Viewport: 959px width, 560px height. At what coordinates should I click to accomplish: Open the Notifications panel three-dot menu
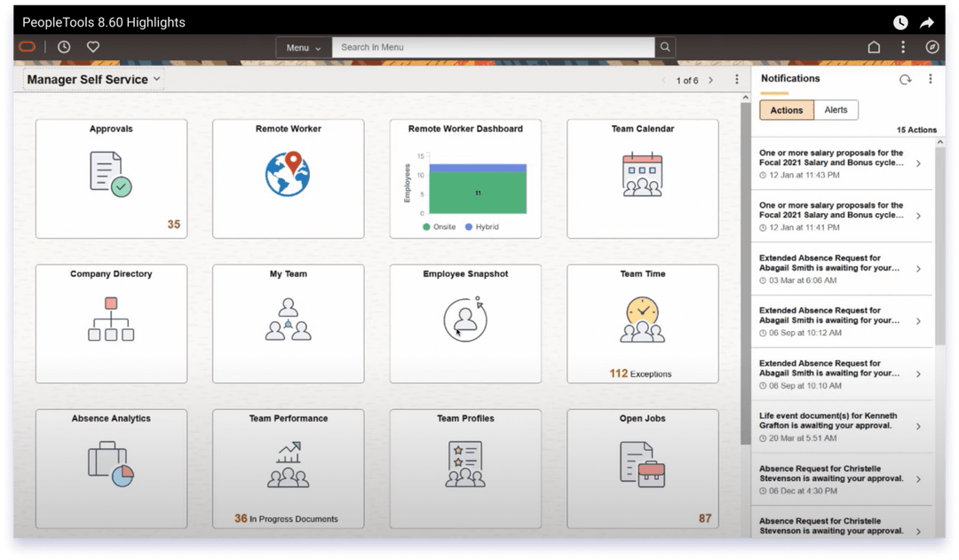(x=930, y=79)
